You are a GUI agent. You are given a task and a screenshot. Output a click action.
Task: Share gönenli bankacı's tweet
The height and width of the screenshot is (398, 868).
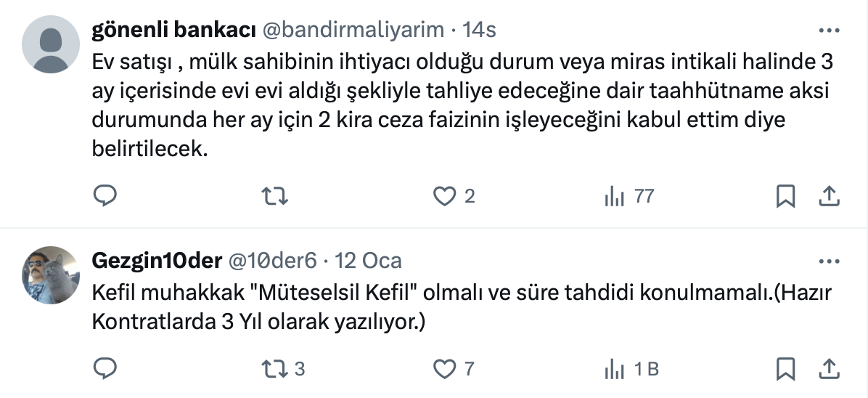tap(830, 195)
